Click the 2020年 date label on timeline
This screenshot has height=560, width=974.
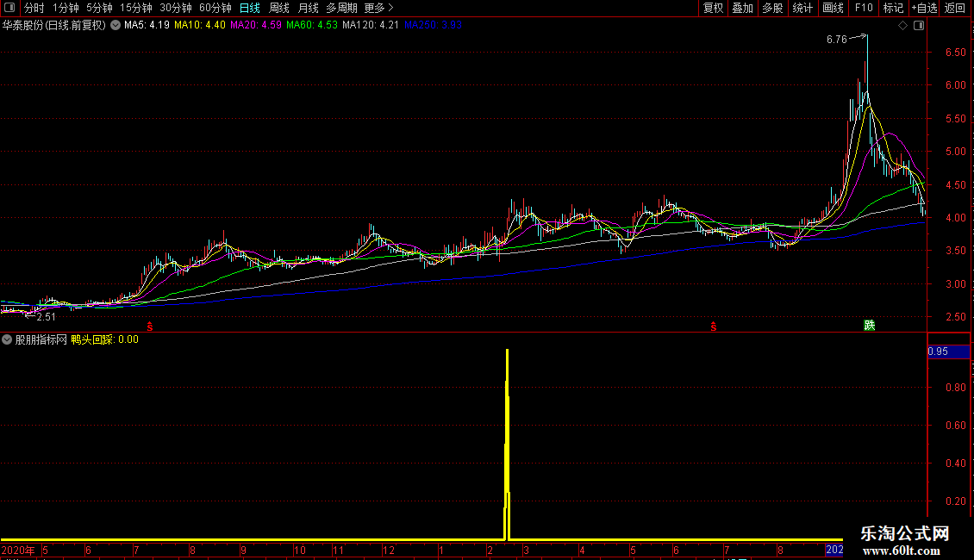[19, 550]
